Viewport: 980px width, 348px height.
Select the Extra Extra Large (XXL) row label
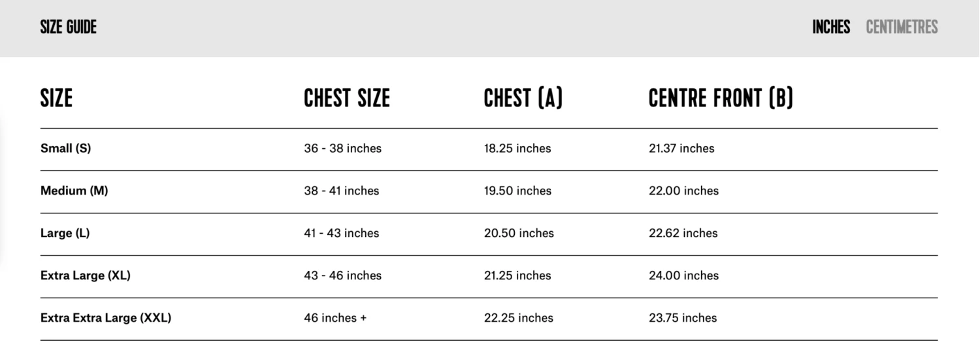pos(105,318)
